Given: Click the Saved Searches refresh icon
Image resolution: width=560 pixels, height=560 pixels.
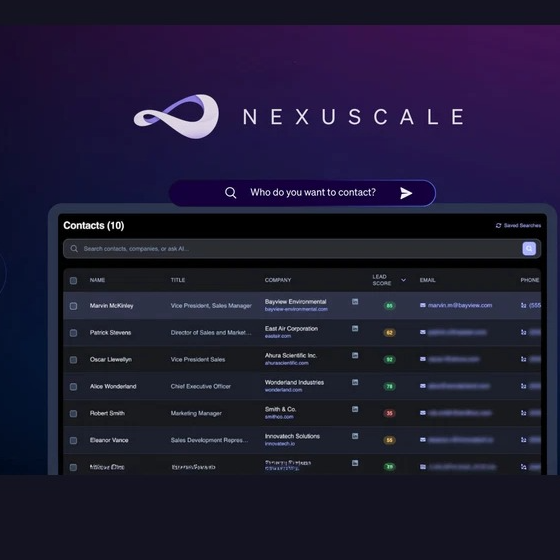Looking at the screenshot, I should coord(498,225).
